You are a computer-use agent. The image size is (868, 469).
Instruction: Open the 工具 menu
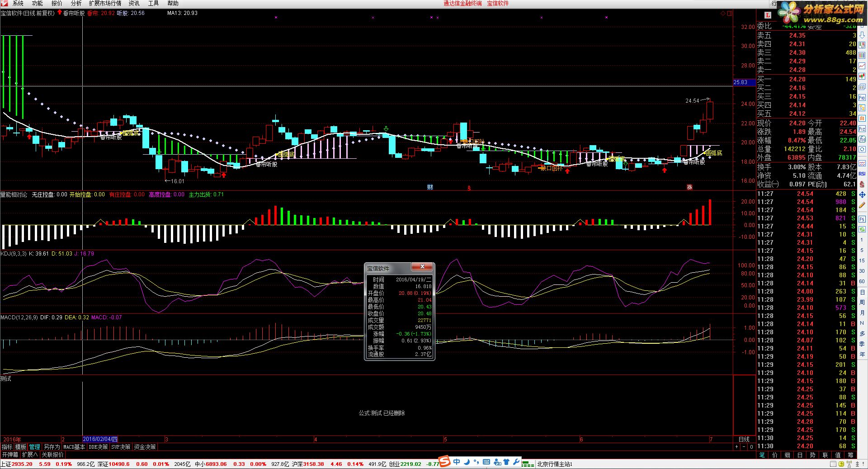coord(154,3)
